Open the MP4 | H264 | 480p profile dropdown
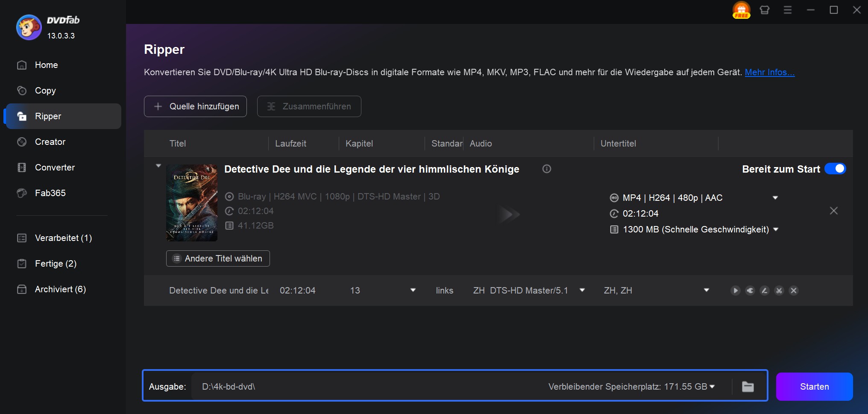Image resolution: width=868 pixels, height=414 pixels. tap(775, 198)
